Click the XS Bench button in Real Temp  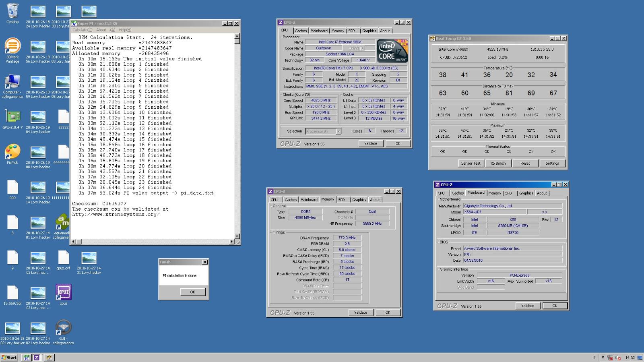point(498,163)
